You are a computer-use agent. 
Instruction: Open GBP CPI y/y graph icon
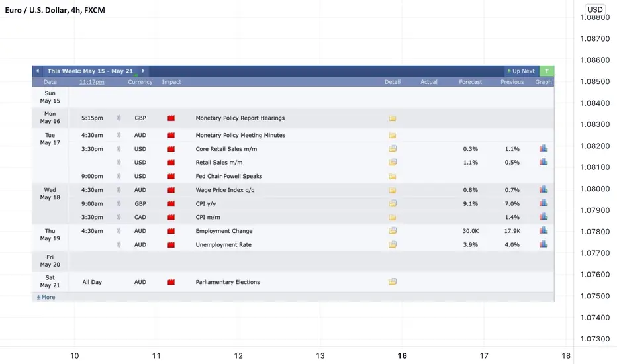(x=544, y=203)
